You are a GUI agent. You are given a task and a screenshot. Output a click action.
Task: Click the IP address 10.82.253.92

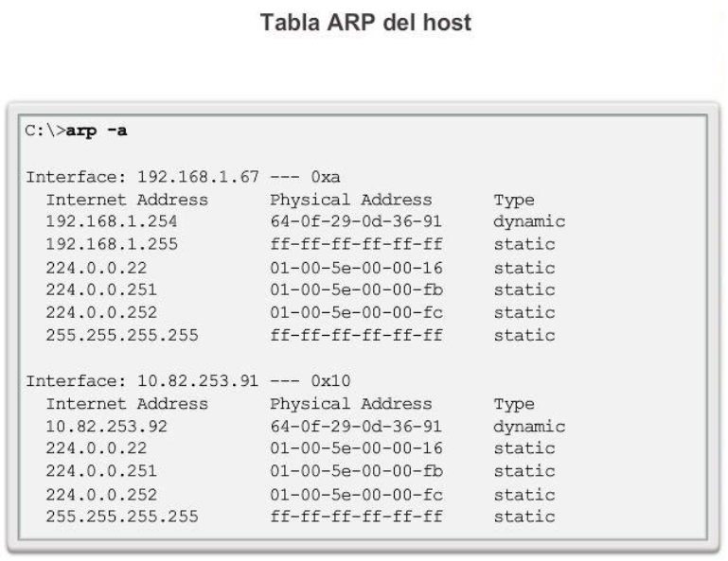106,426
